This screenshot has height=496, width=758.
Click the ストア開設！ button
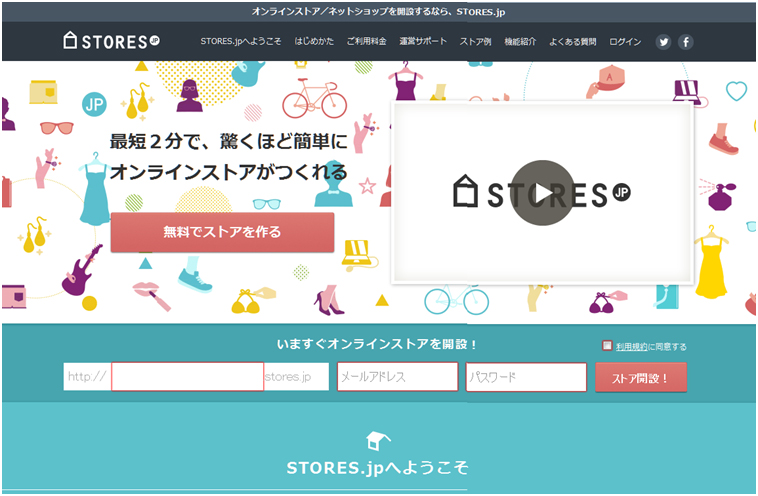[641, 378]
